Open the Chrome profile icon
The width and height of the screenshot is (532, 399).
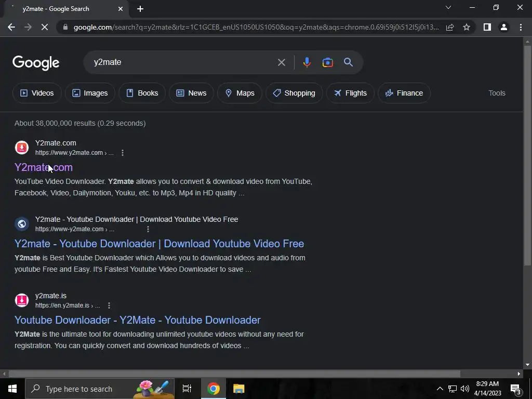[504, 27]
